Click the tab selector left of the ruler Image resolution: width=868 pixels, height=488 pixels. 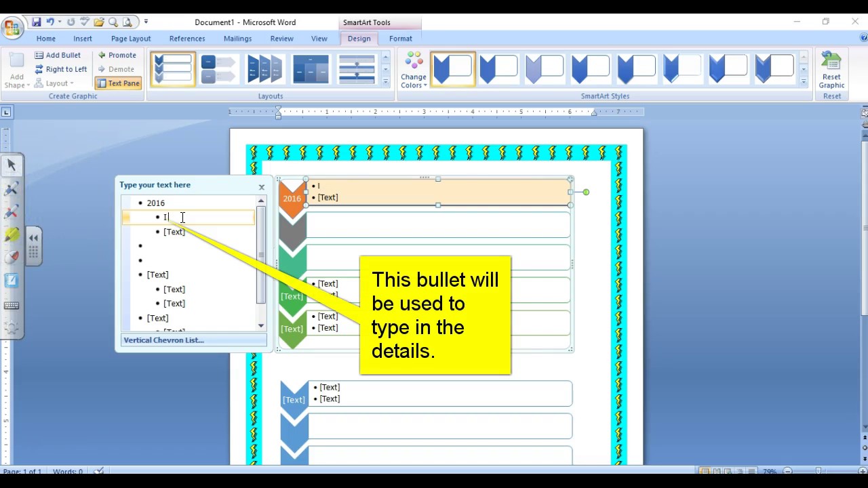click(6, 112)
